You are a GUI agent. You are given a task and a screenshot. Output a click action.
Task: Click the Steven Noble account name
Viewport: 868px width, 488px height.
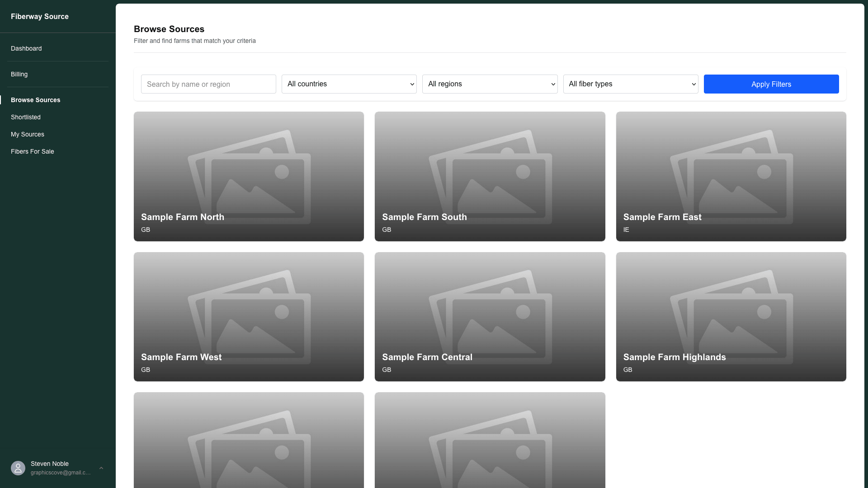pos(50,464)
